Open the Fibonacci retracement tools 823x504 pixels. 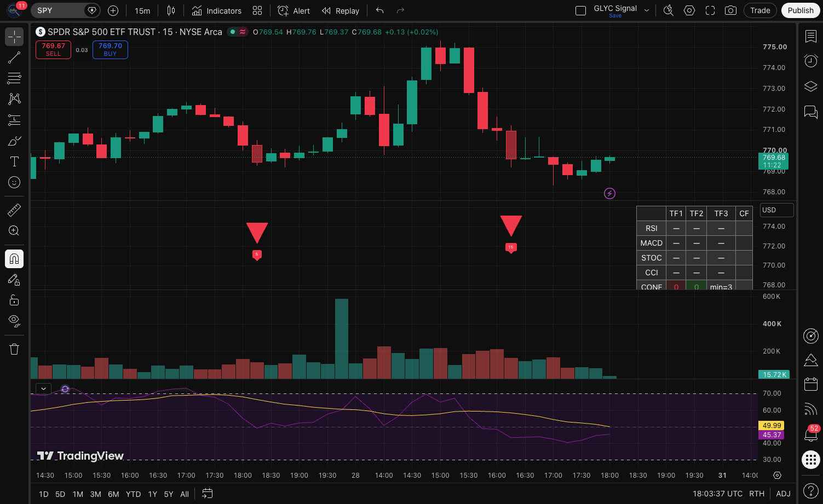coord(14,78)
